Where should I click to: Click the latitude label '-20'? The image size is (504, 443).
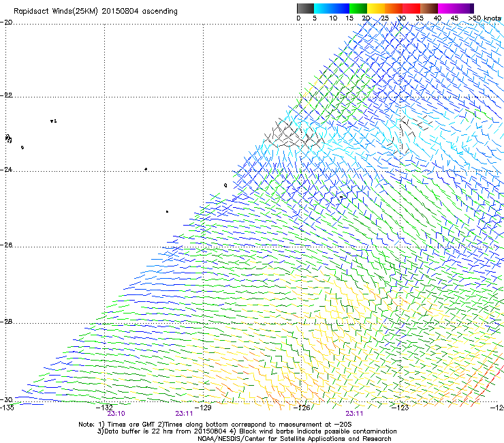[6, 22]
